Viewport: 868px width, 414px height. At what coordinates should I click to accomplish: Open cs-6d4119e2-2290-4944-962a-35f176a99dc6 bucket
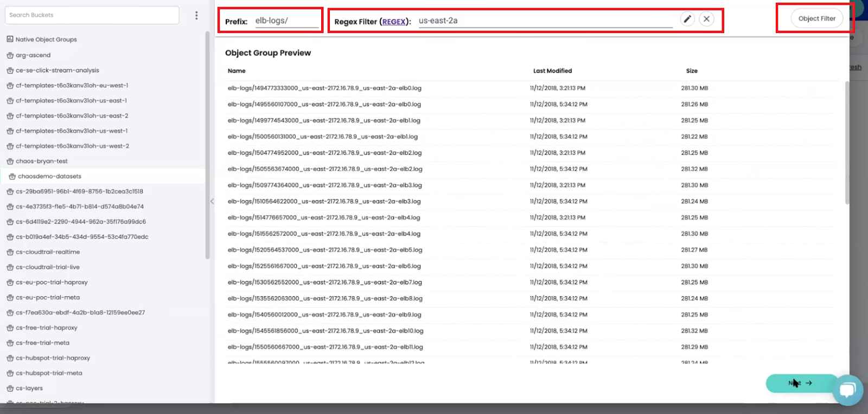click(81, 222)
